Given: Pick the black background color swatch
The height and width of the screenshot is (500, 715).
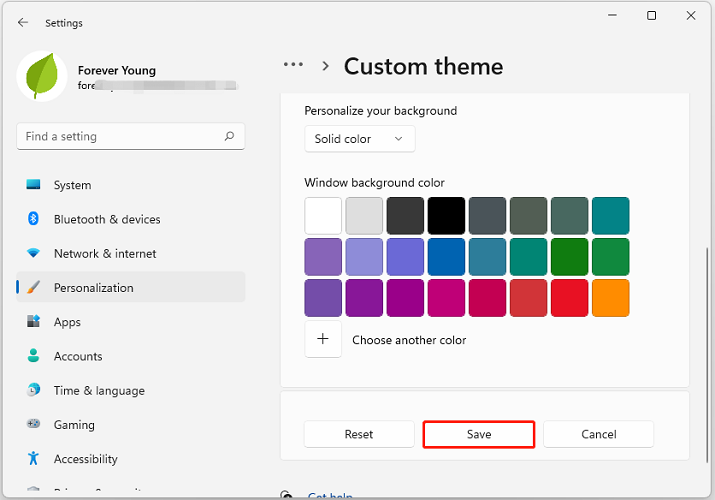Looking at the screenshot, I should coord(446,216).
